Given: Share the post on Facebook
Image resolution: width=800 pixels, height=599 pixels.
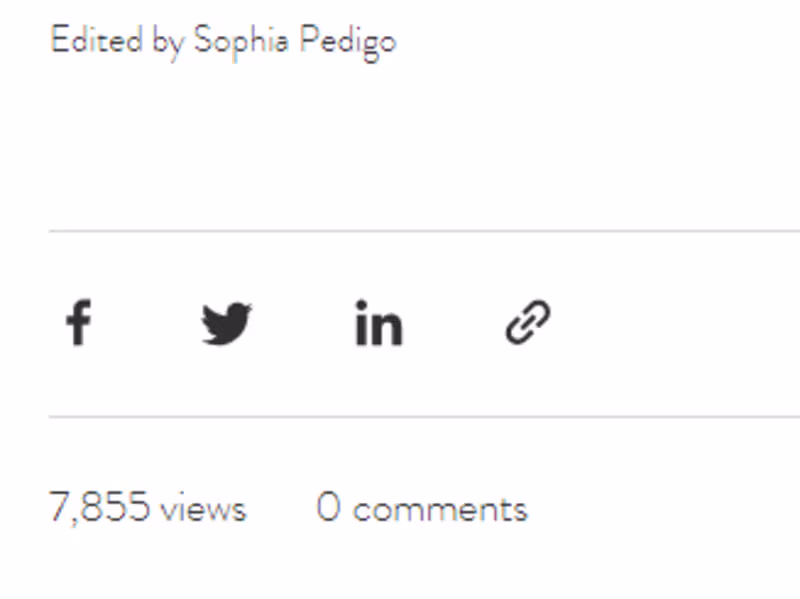Looking at the screenshot, I should [79, 322].
